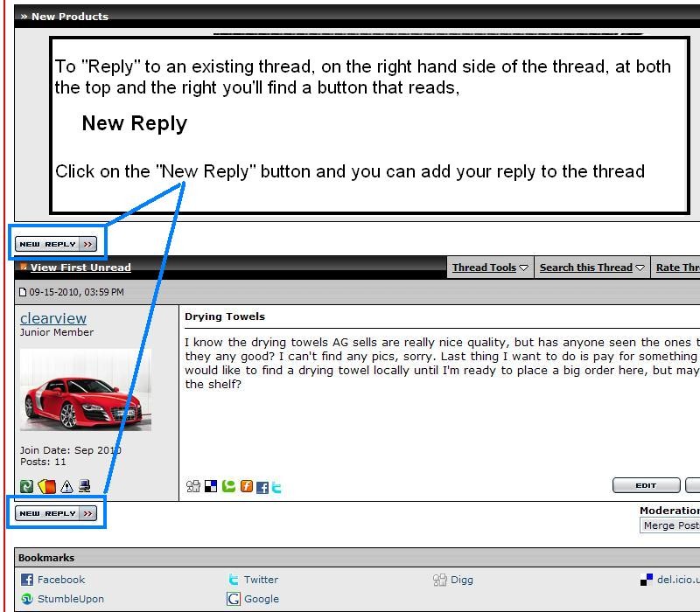The height and width of the screenshot is (612, 700).
Task: Click the top New Reply button
Action: pos(56,244)
